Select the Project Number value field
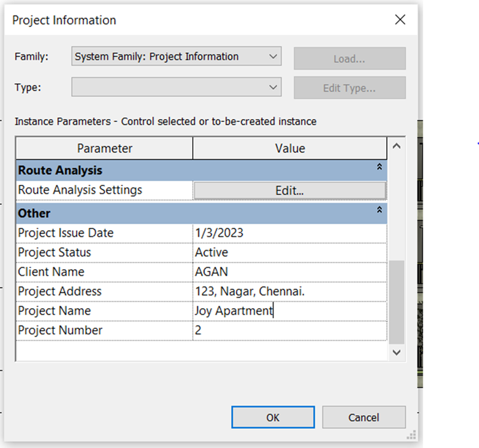This screenshot has height=448, width=479. pyautogui.click(x=290, y=331)
